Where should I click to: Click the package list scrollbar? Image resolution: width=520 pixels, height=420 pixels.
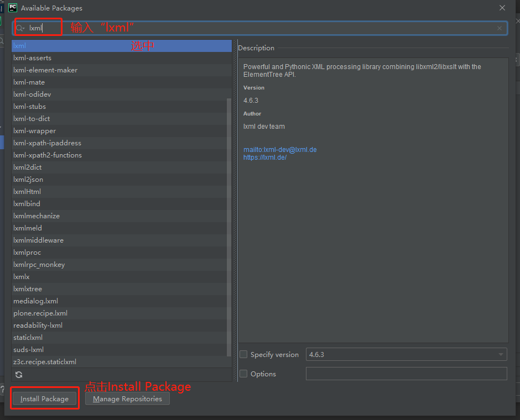(228, 221)
